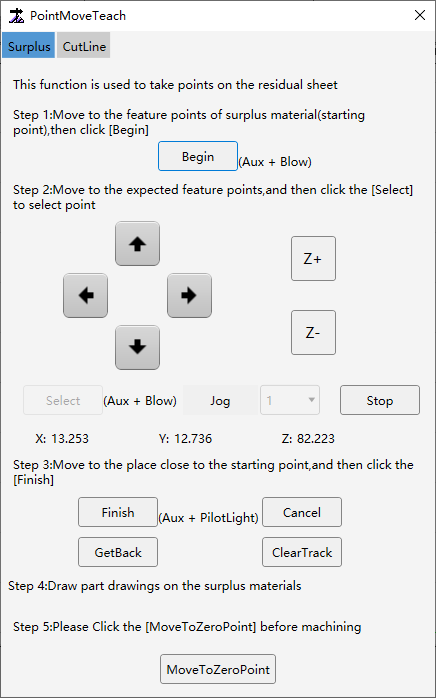Jog downward with the down arrow button
The image size is (436, 698).
tap(137, 347)
